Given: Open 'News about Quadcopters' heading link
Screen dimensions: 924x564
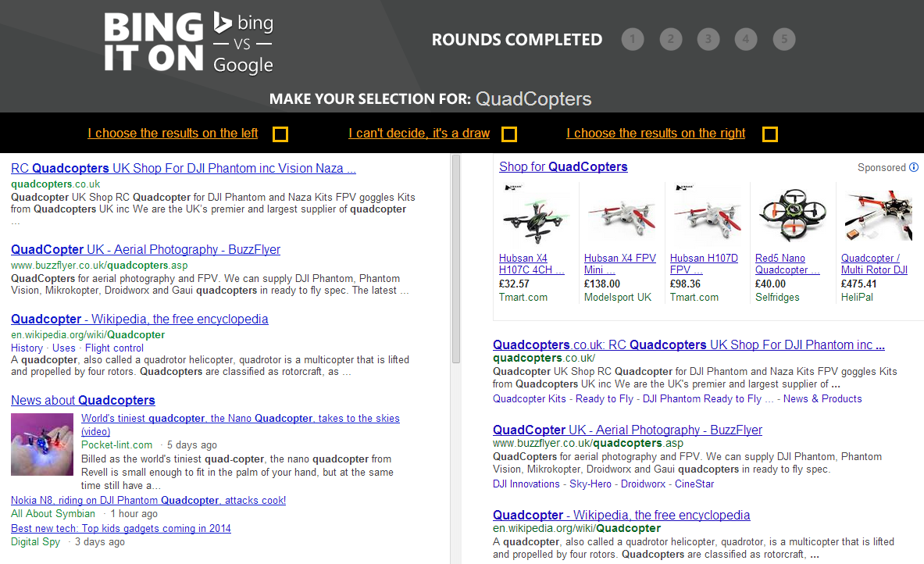Looking at the screenshot, I should (83, 401).
